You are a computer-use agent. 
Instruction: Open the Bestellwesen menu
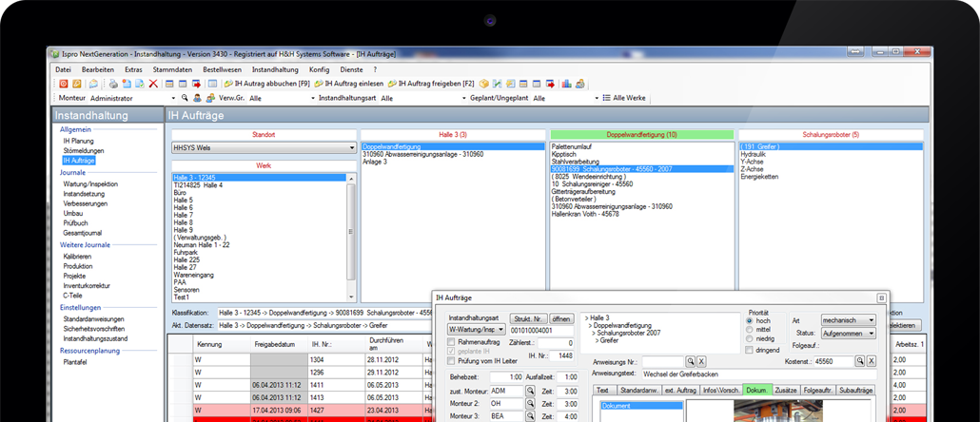coord(222,69)
